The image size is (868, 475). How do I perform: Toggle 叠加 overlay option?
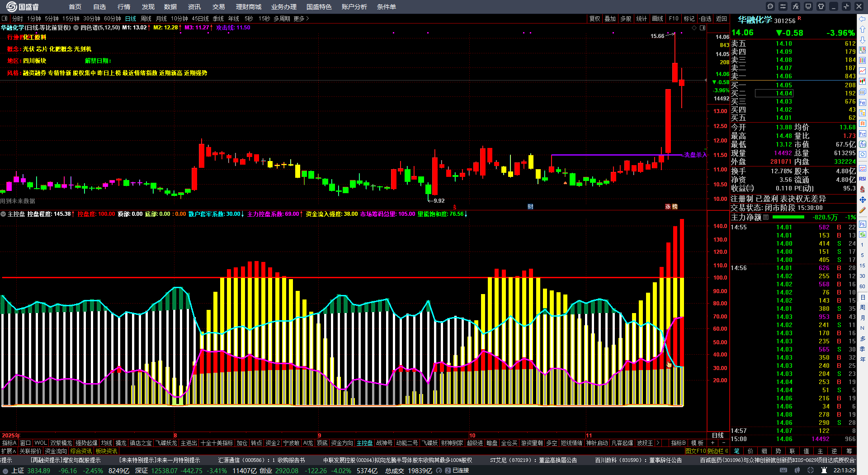[610, 19]
